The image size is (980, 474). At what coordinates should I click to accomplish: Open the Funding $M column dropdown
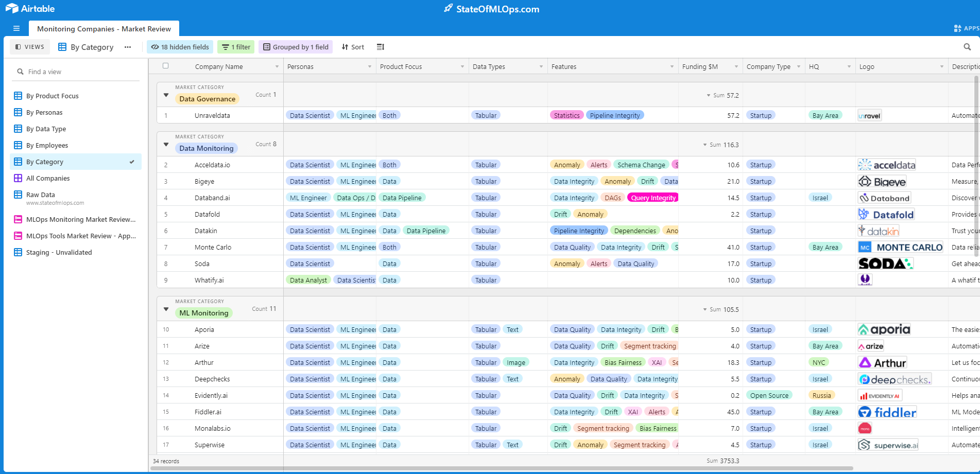pos(736,67)
